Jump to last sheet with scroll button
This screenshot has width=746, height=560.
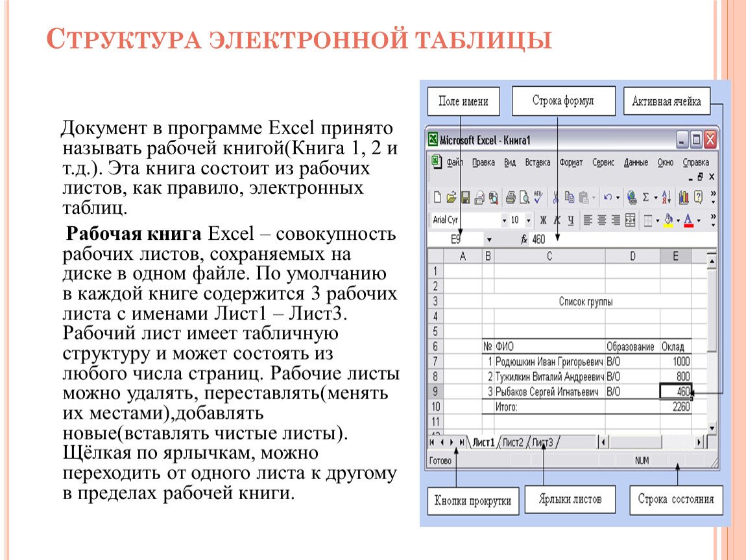point(461,442)
